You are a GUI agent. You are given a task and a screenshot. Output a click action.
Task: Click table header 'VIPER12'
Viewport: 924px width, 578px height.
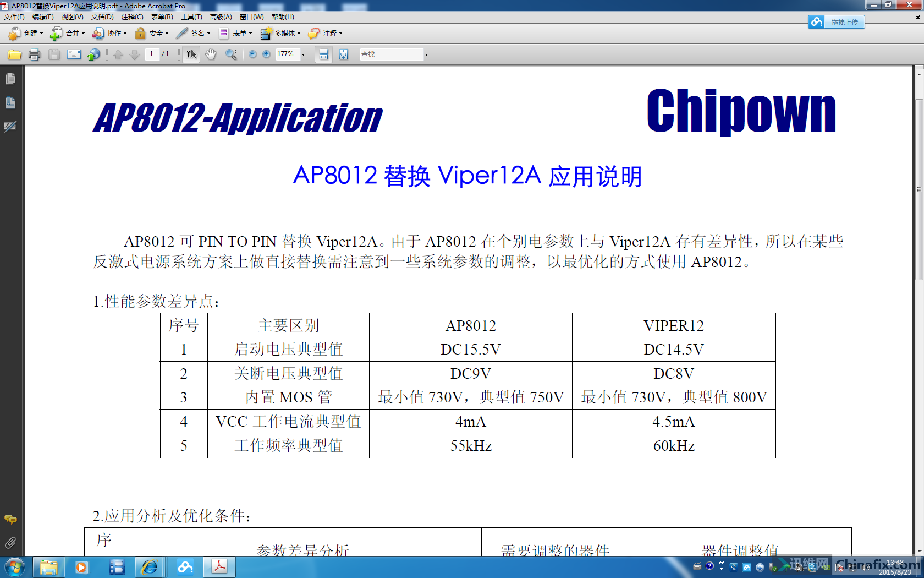674,325
